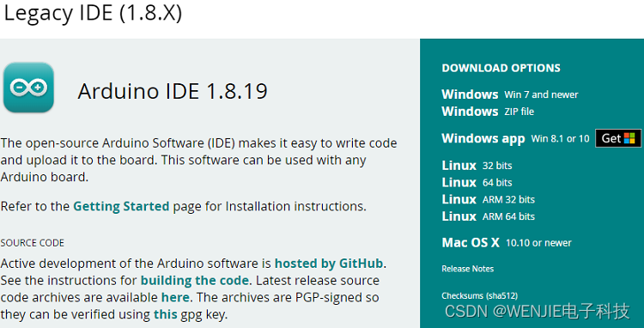Open the building the code instructions
Image resolution: width=644 pixels, height=328 pixels.
pyautogui.click(x=195, y=281)
